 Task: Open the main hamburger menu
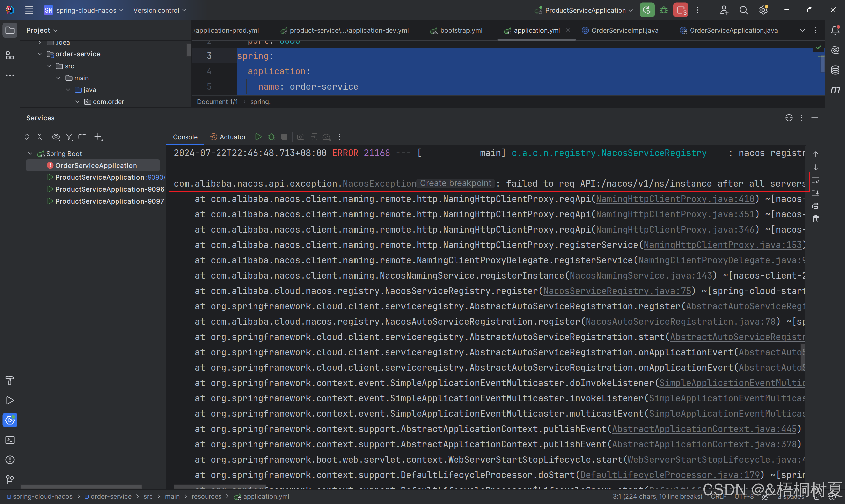coord(29,10)
